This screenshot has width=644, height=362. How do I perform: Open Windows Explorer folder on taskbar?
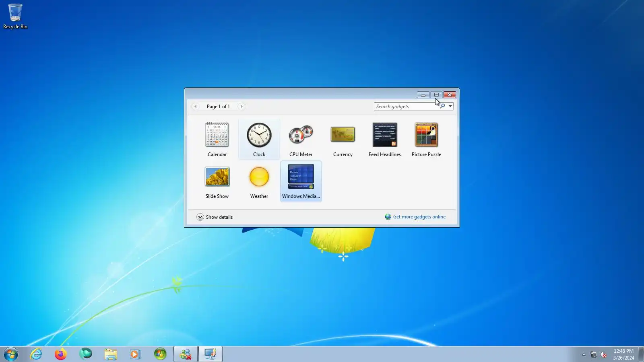111,354
